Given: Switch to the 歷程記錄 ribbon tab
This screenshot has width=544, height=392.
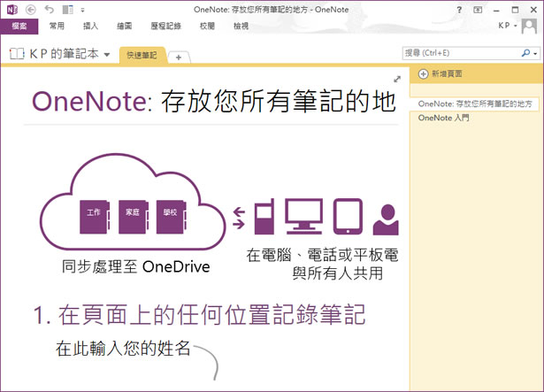Looking at the screenshot, I should [x=165, y=26].
